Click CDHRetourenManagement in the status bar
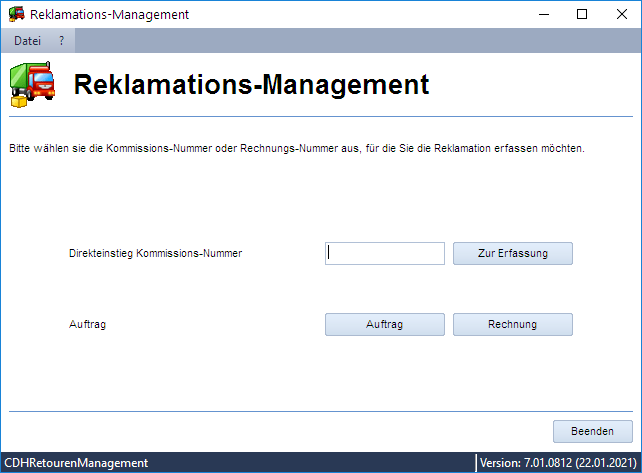 (76, 463)
